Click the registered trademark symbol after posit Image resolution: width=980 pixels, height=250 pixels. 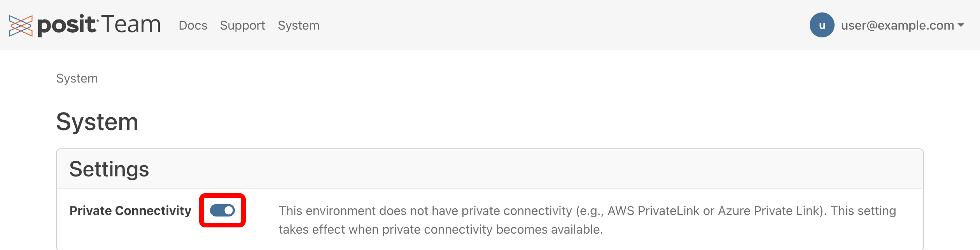pyautogui.click(x=98, y=17)
